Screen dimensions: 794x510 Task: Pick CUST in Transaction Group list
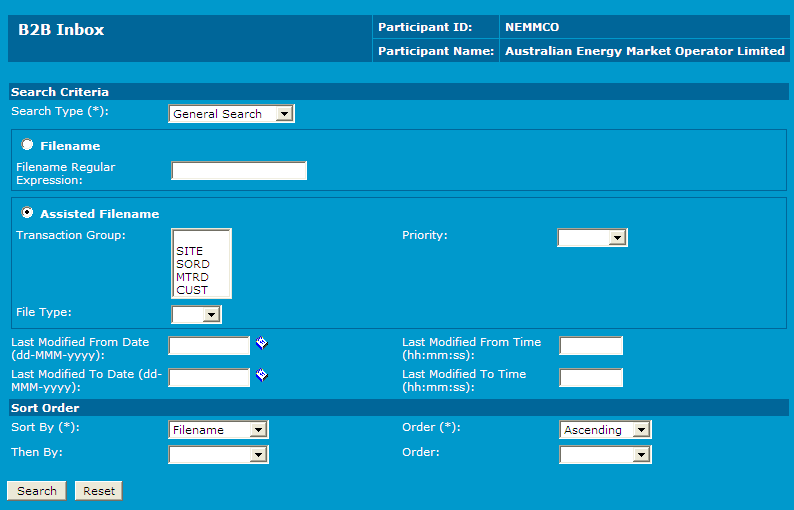tap(192, 290)
